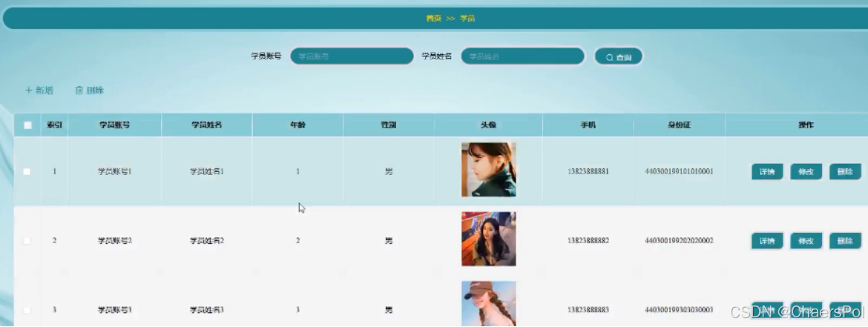This screenshot has width=868, height=327.
Task: Toggle the select-all checkbox in table header
Action: (x=27, y=125)
